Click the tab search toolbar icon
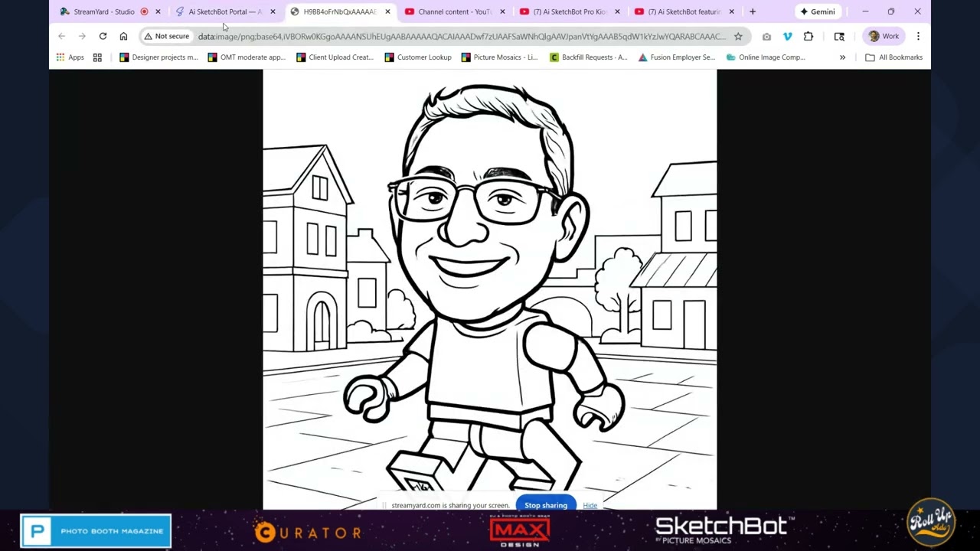The image size is (980, 551). click(839, 36)
